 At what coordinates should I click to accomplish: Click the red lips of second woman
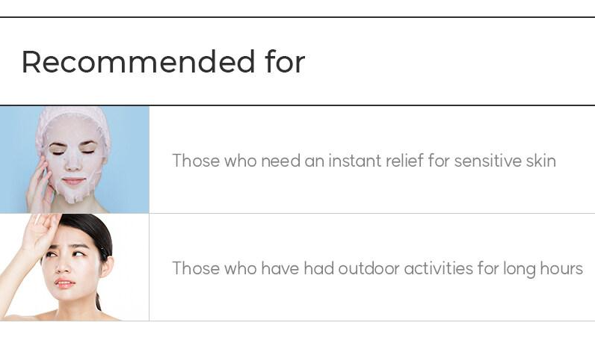pyautogui.click(x=65, y=283)
